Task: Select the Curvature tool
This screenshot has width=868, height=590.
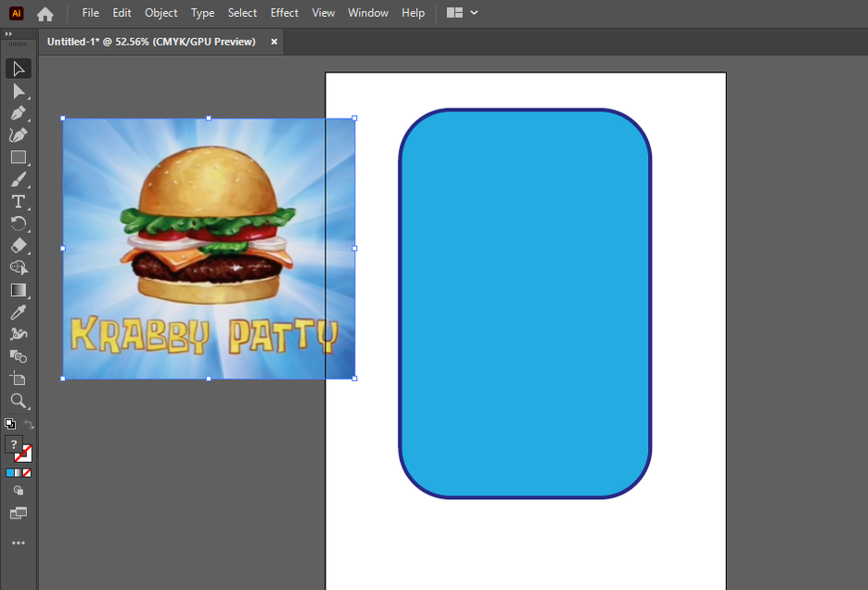Action: point(19,135)
